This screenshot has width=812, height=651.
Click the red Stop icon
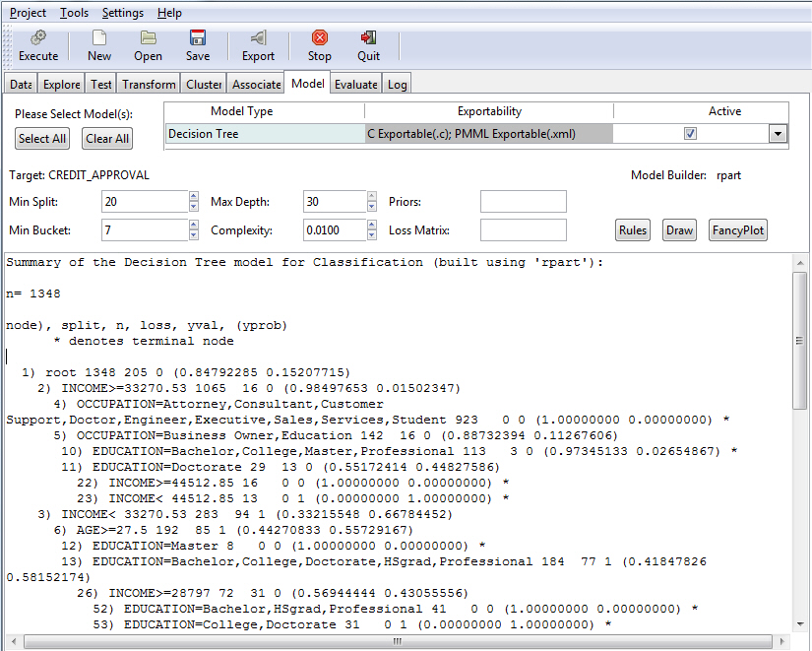[320, 37]
